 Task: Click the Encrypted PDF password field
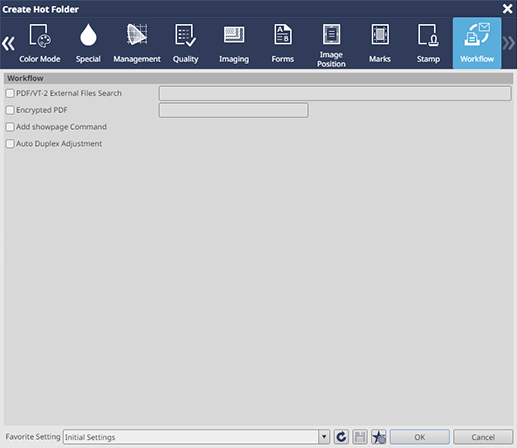pos(234,110)
